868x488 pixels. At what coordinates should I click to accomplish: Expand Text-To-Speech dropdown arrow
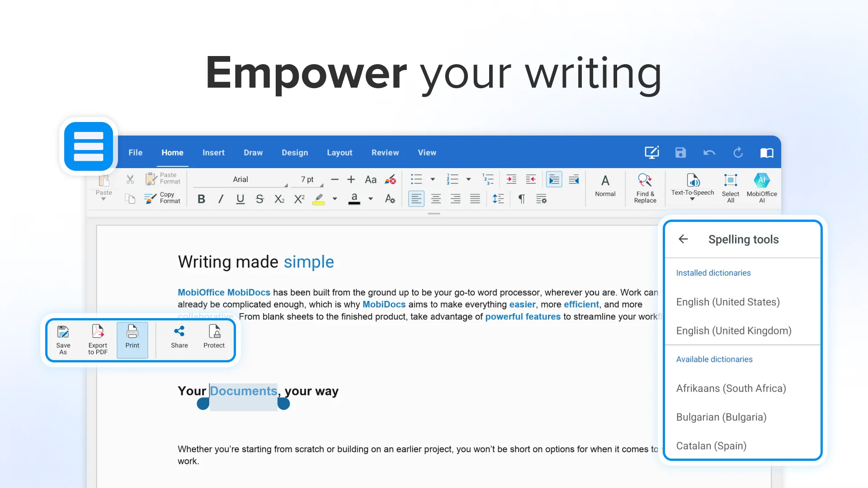coord(692,199)
